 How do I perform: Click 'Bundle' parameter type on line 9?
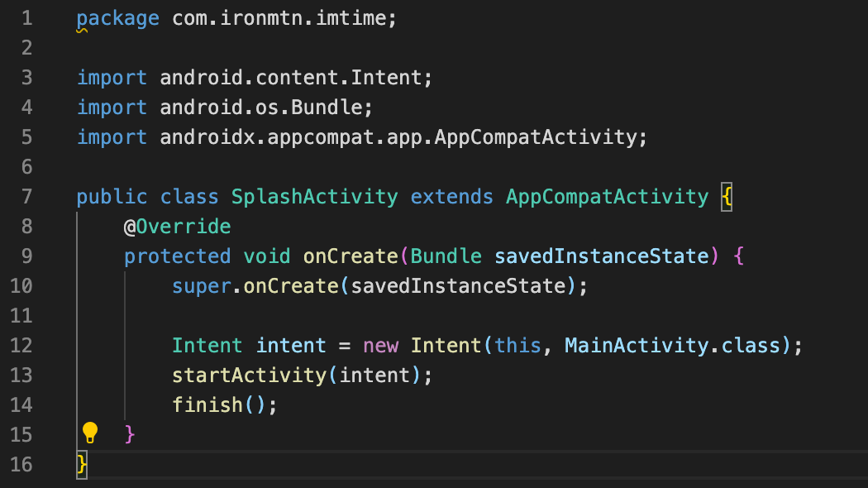(446, 256)
